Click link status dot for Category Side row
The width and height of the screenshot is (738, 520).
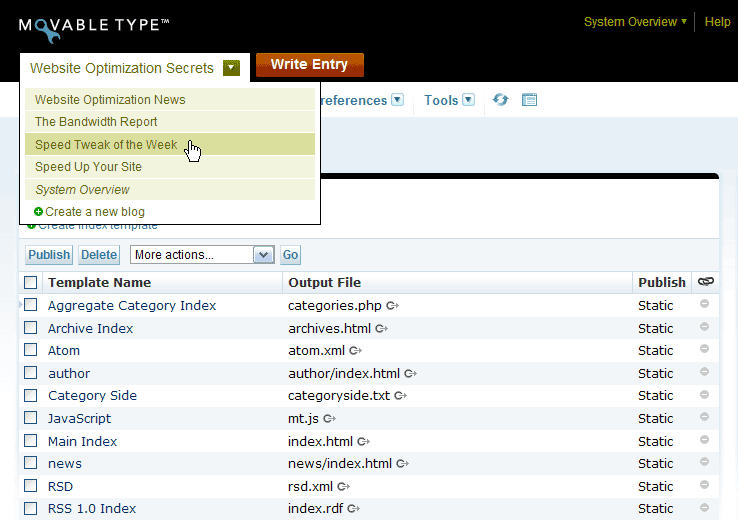tap(705, 394)
